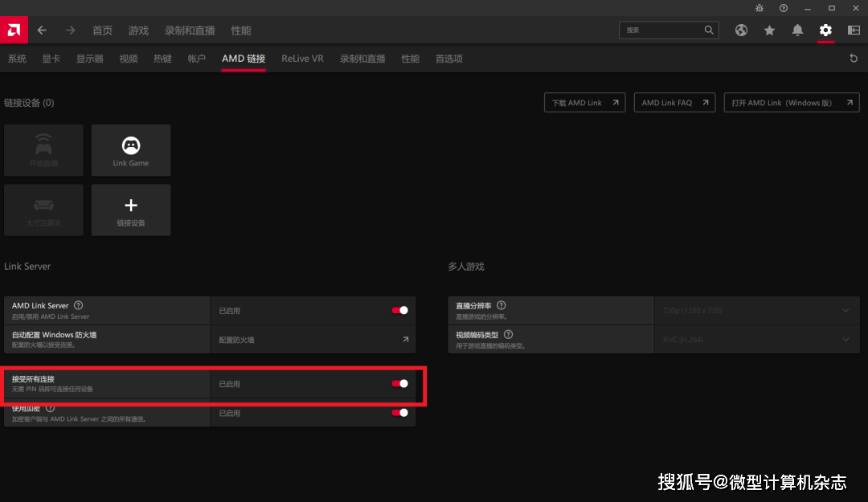The image size is (868, 502).
Task: Open notifications bell icon
Action: point(797,31)
